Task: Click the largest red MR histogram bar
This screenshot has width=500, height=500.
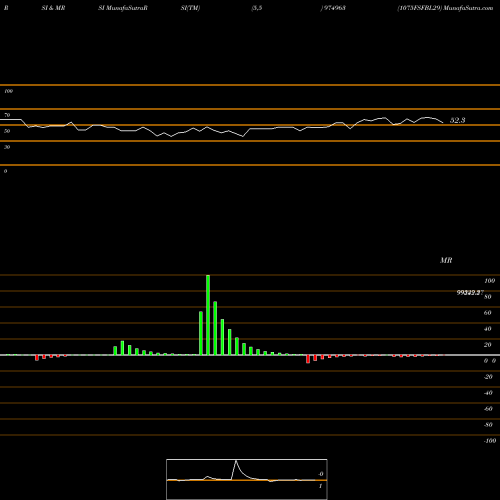Action: click(x=308, y=359)
